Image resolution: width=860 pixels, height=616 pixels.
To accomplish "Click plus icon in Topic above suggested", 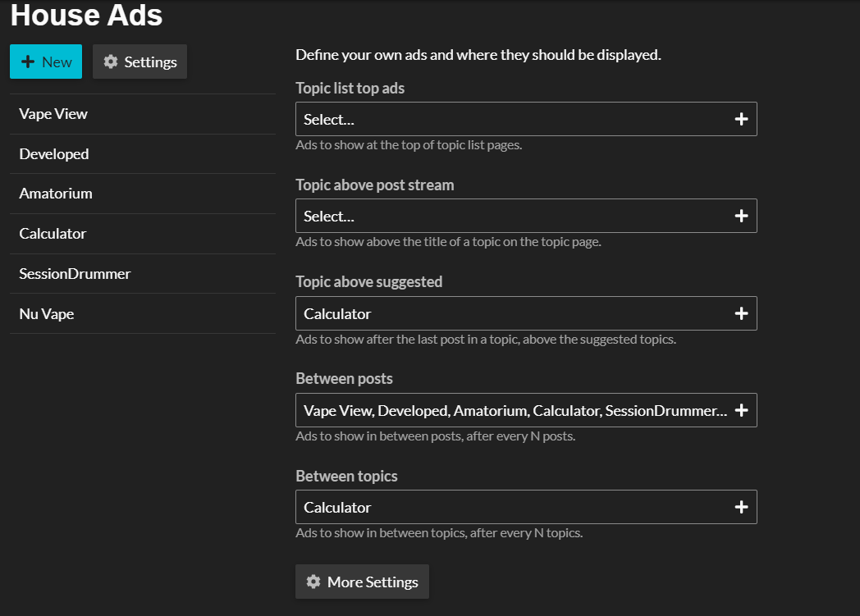I will click(x=742, y=313).
